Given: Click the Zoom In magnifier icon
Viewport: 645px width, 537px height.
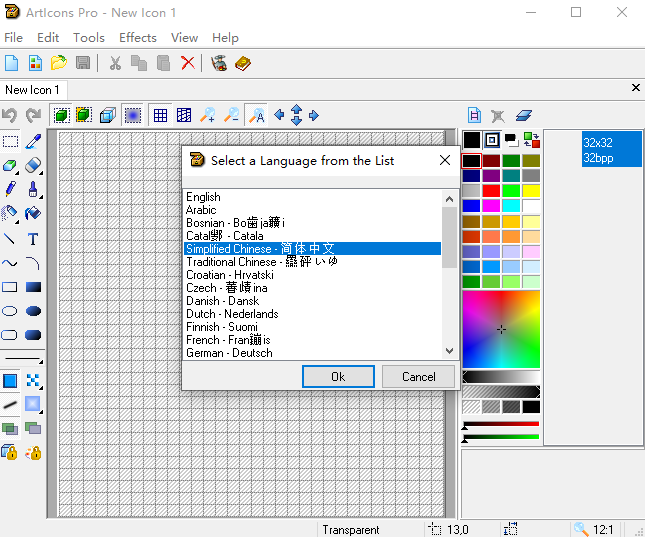Looking at the screenshot, I should click(x=208, y=115).
